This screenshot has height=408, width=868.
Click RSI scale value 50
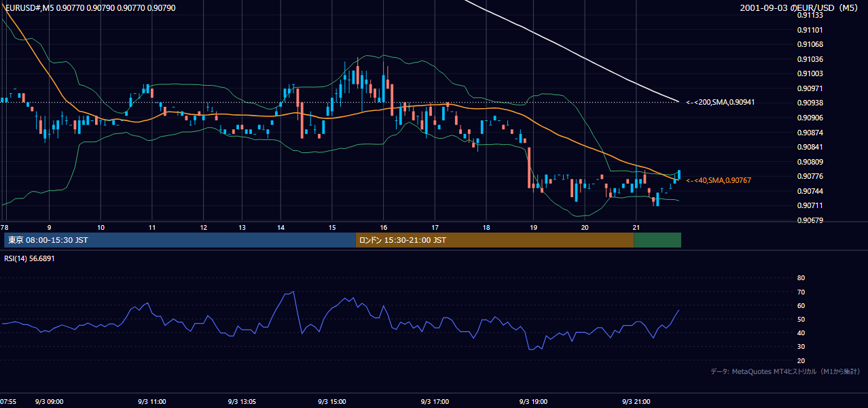801,319
